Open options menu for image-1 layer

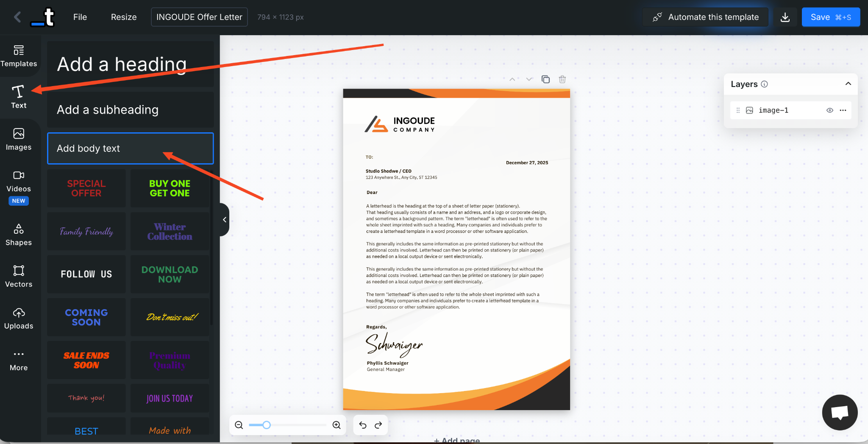click(x=843, y=110)
